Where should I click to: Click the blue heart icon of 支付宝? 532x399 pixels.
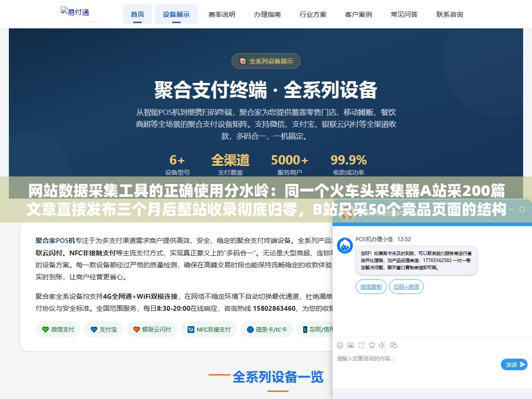pyautogui.click(x=94, y=329)
